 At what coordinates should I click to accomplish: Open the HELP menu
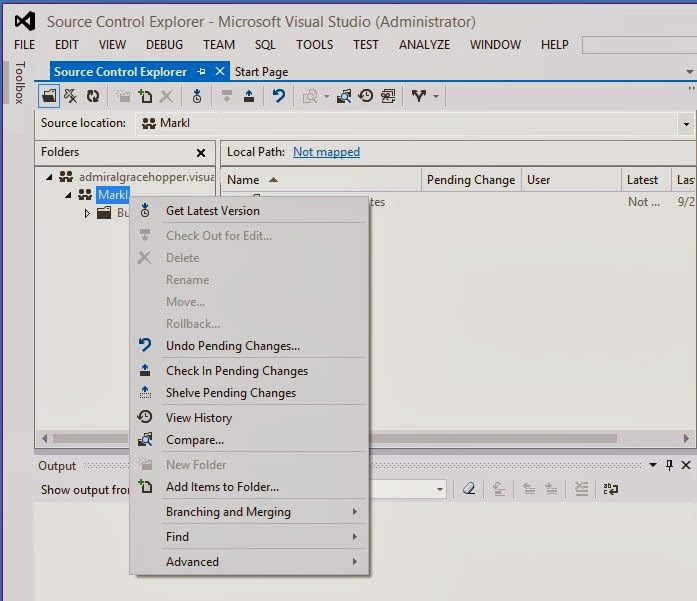[x=555, y=45]
